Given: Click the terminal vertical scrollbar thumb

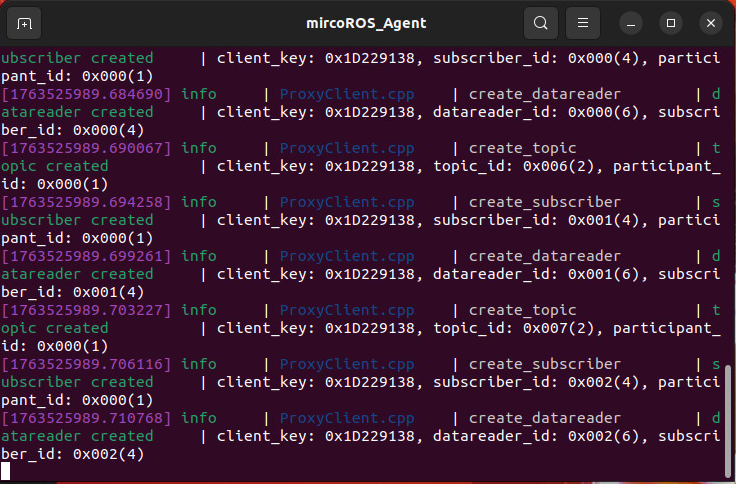Looking at the screenshot, I should 728,421.
